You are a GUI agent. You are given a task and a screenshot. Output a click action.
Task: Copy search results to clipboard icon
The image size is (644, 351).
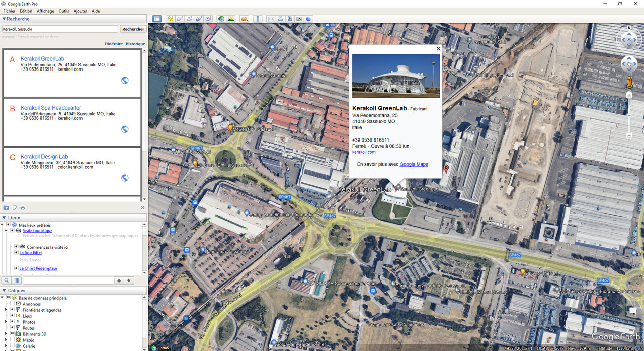15,207
